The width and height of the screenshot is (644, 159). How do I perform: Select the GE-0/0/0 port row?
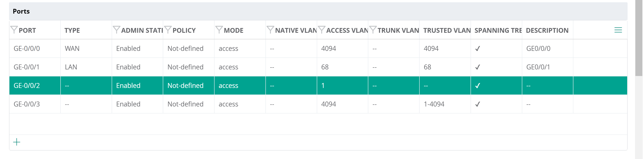[x=318, y=48]
